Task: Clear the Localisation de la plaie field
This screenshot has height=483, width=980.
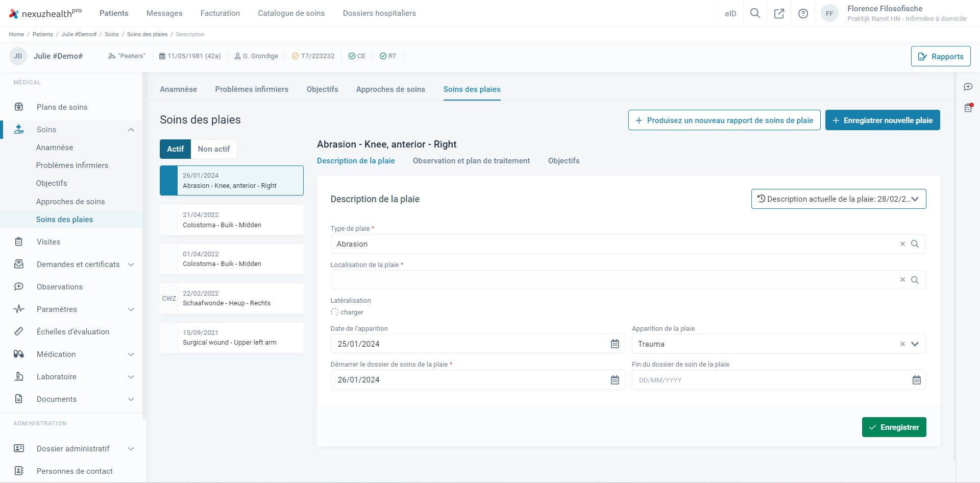Action: pyautogui.click(x=902, y=280)
